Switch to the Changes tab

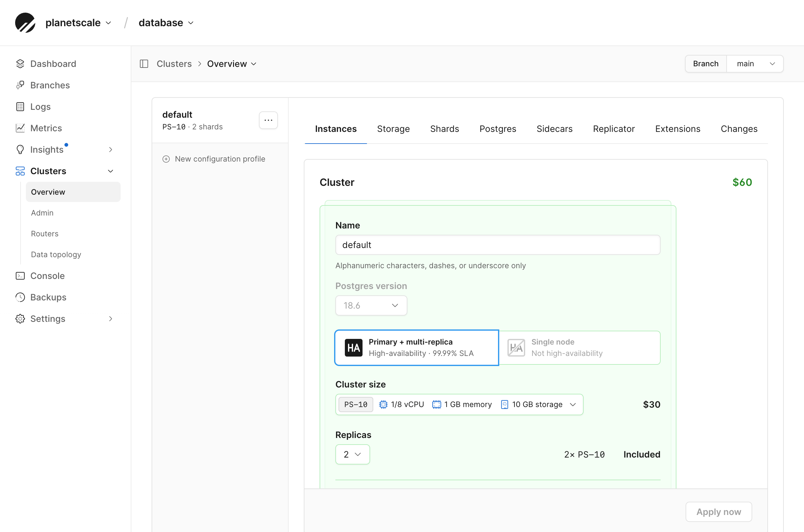click(739, 129)
